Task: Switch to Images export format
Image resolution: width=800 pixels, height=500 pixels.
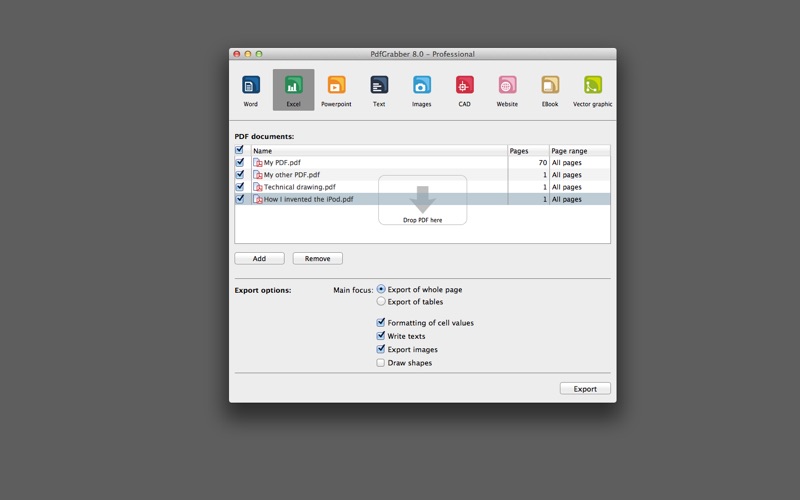Action: [421, 85]
